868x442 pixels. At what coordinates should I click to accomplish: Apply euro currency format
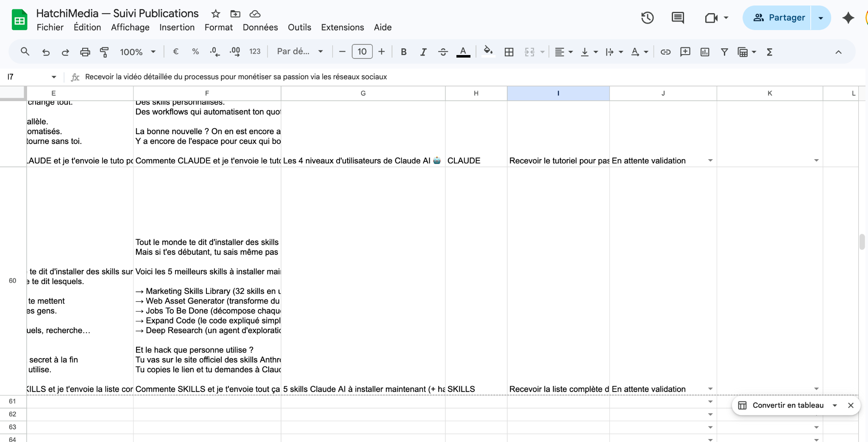point(175,52)
